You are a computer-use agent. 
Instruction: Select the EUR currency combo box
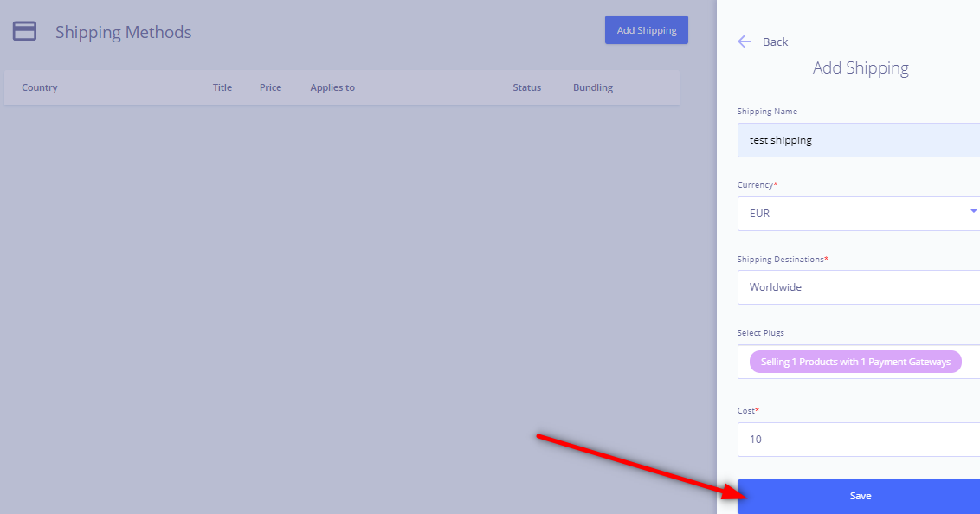click(x=859, y=214)
